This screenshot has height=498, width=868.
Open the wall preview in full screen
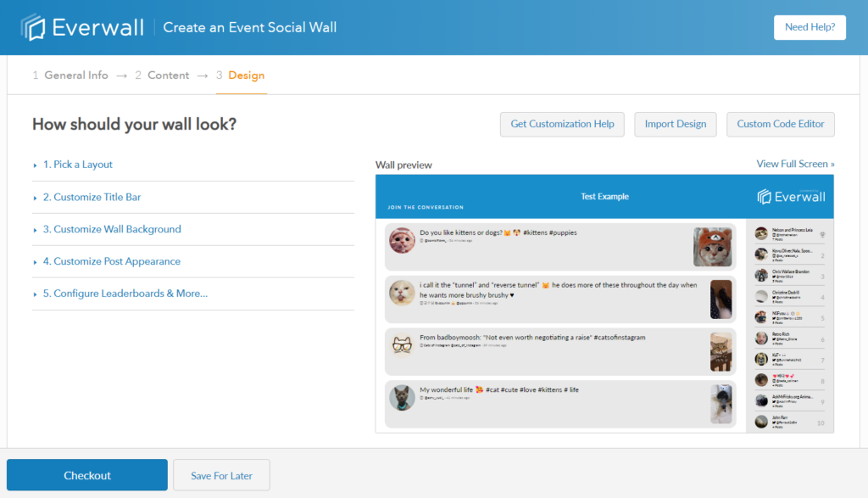[x=795, y=164]
